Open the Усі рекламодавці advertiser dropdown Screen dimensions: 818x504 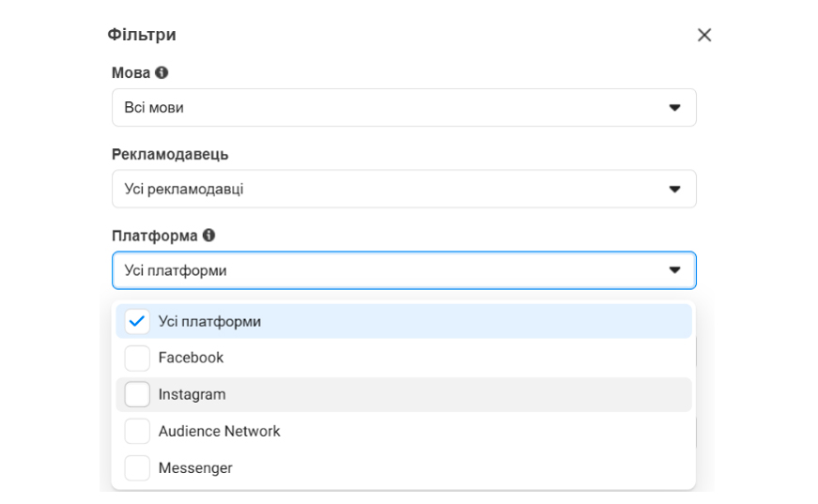(x=404, y=189)
